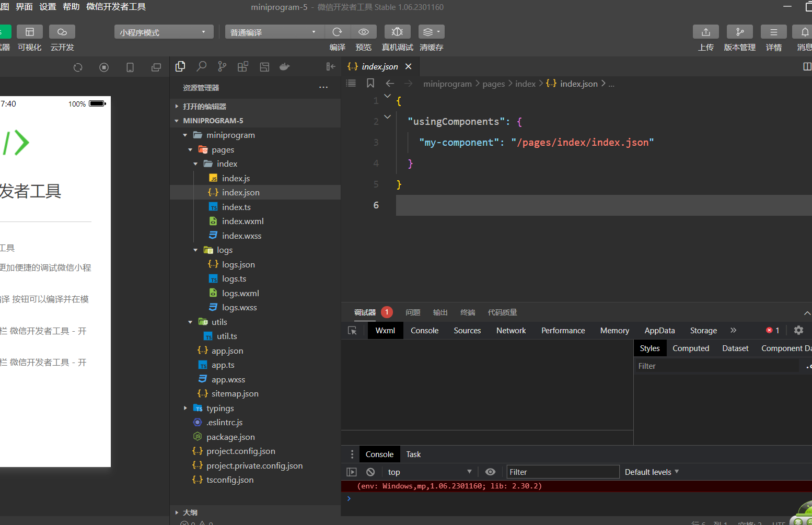
Task: Open index.wxml in the file tree
Action: (243, 221)
